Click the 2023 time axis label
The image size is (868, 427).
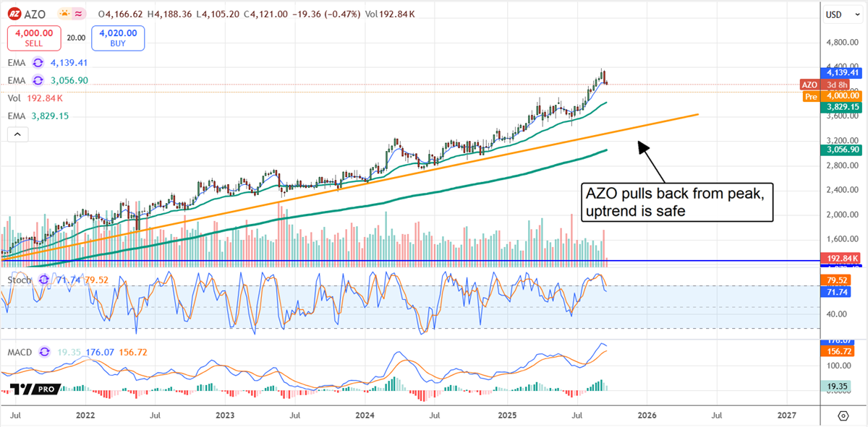[x=225, y=416]
